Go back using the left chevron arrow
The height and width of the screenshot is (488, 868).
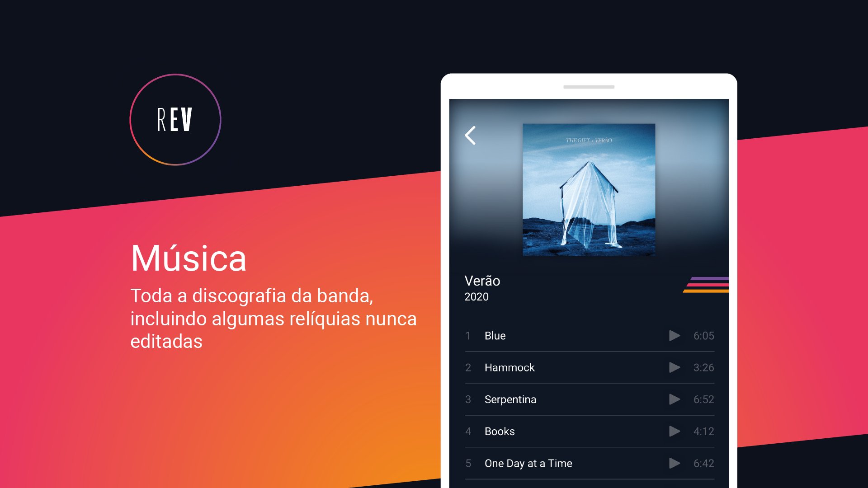[470, 135]
